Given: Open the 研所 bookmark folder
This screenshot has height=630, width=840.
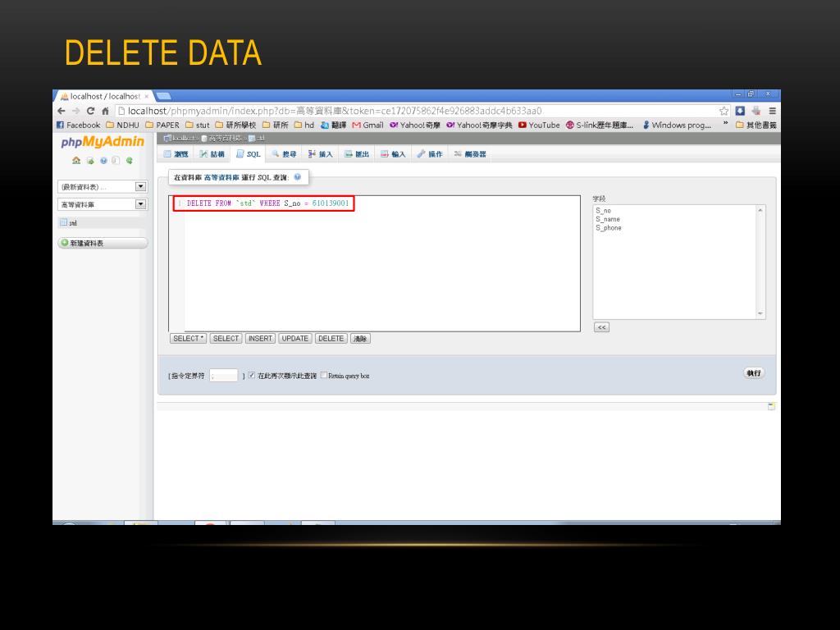Looking at the screenshot, I should [276, 125].
